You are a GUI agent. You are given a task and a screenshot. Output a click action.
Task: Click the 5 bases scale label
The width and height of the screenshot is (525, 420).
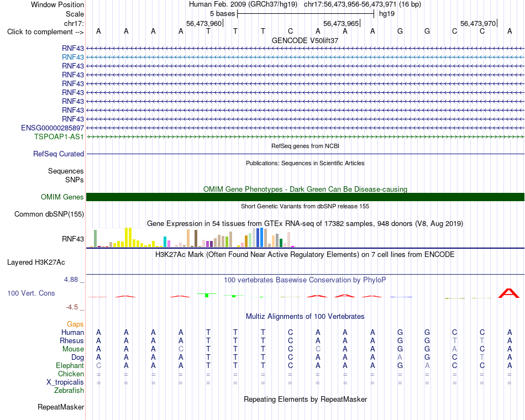[x=222, y=14]
